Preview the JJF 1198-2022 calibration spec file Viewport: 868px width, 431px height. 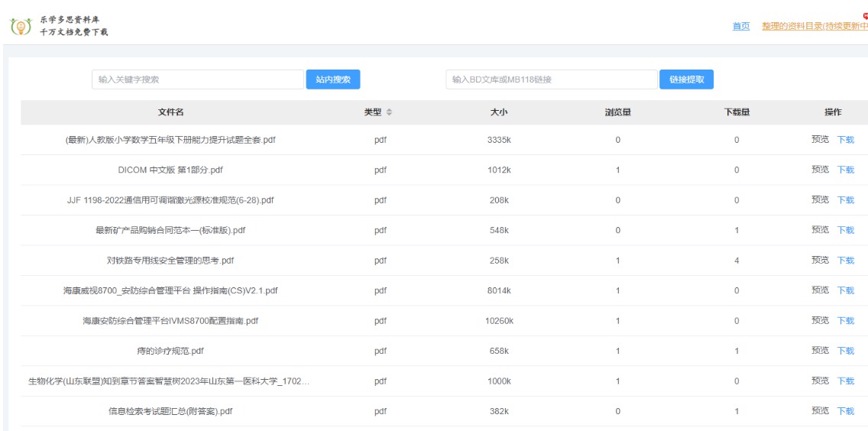pyautogui.click(x=821, y=200)
